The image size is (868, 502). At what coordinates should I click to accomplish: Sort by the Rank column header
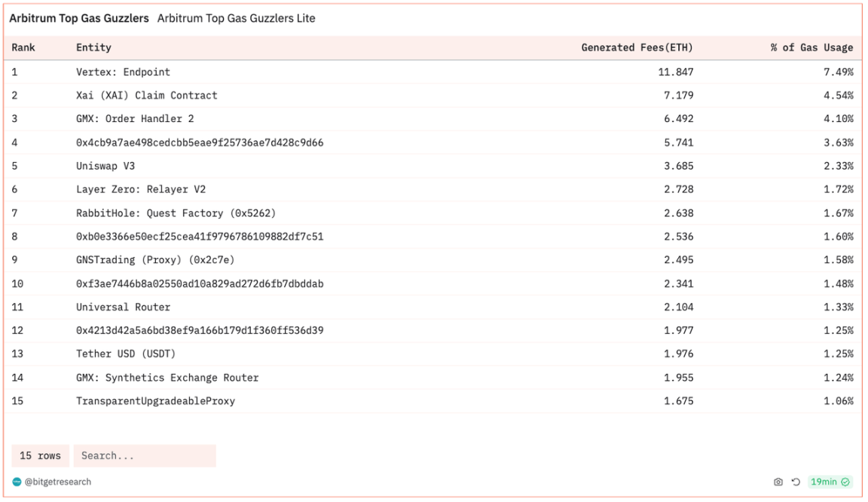pyautogui.click(x=23, y=47)
